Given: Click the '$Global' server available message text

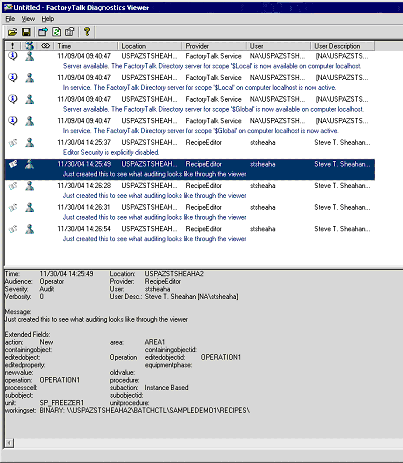Looking at the screenshot, I should pos(213,109).
